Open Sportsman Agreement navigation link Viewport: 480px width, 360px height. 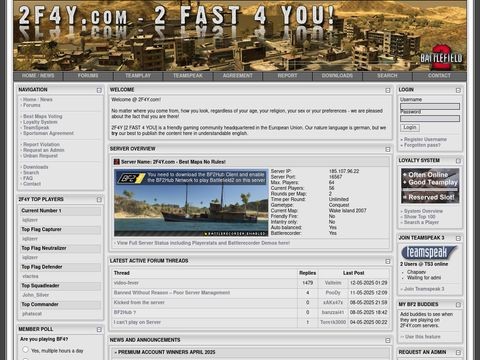(48, 133)
